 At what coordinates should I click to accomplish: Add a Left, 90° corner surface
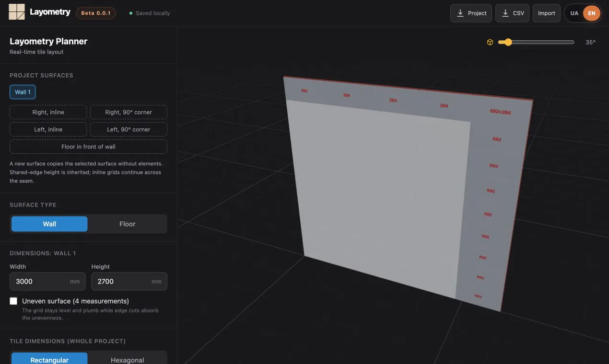coord(129,129)
